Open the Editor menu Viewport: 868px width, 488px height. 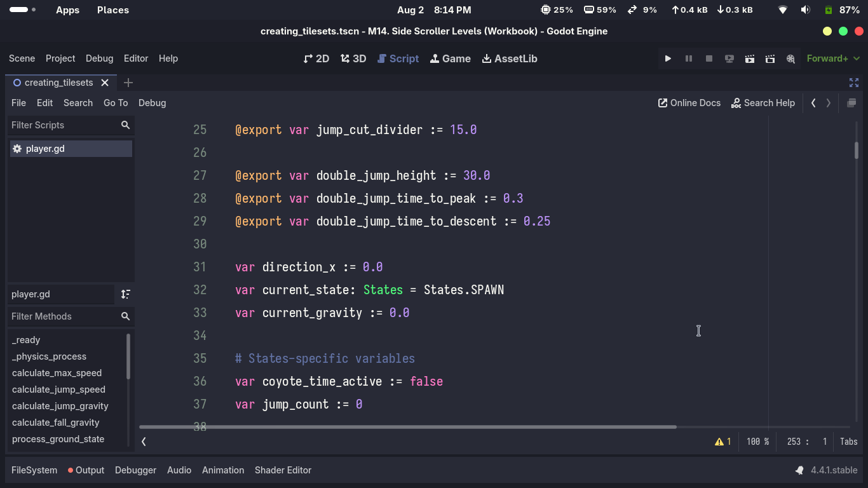[x=136, y=58]
